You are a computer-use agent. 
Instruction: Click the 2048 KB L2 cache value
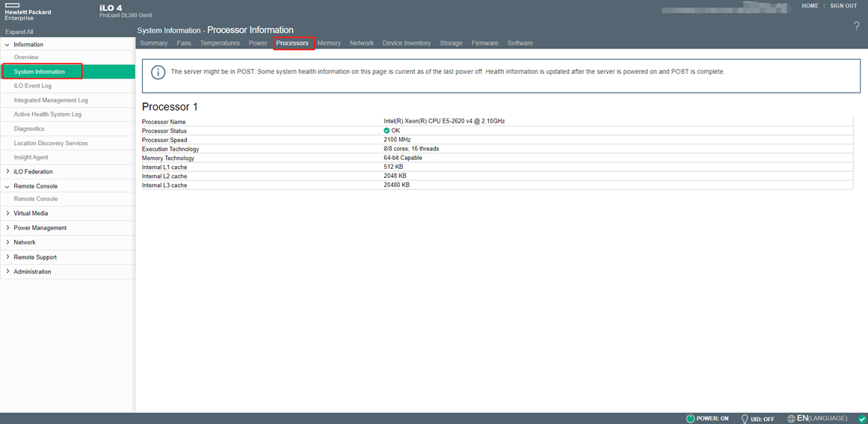[395, 176]
